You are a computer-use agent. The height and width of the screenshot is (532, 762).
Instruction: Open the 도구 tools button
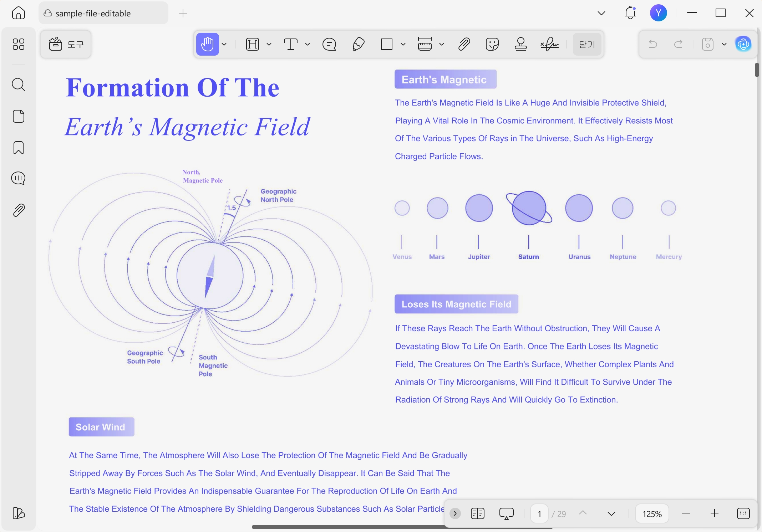point(66,44)
